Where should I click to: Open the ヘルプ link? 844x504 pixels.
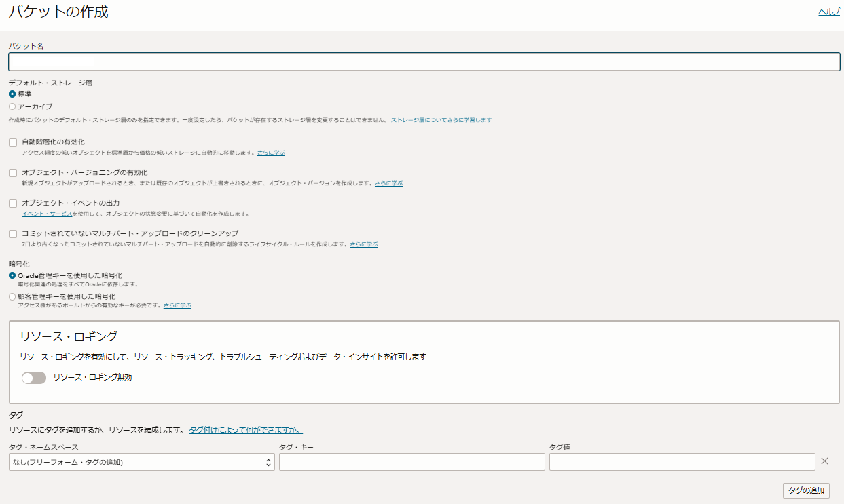point(829,12)
